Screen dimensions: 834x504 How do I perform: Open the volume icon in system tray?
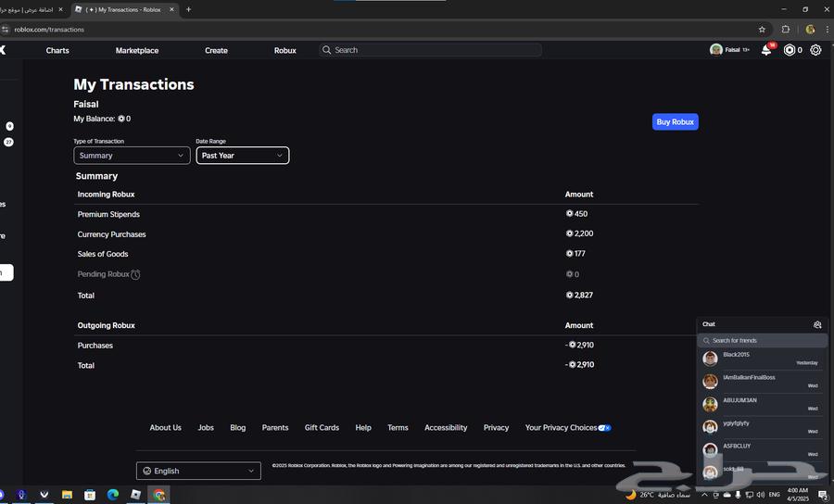[x=761, y=495]
